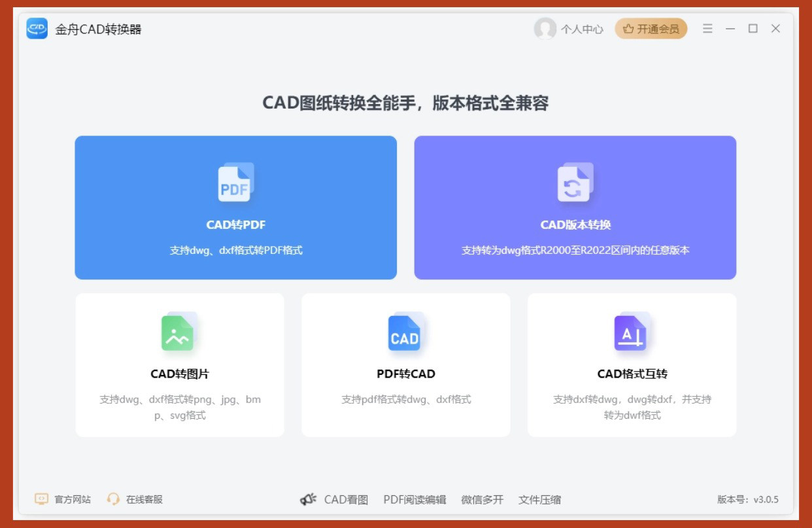Open the CAD转图片 title

point(180,374)
